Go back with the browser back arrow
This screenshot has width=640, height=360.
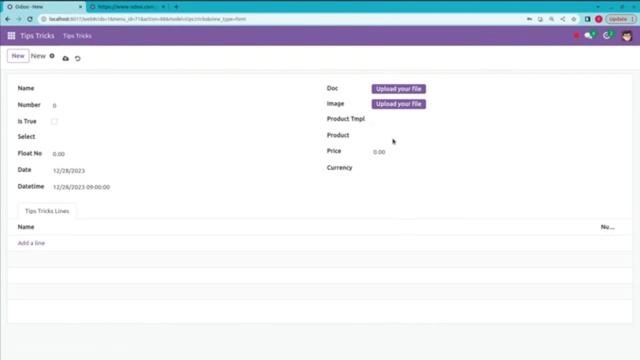click(8, 19)
